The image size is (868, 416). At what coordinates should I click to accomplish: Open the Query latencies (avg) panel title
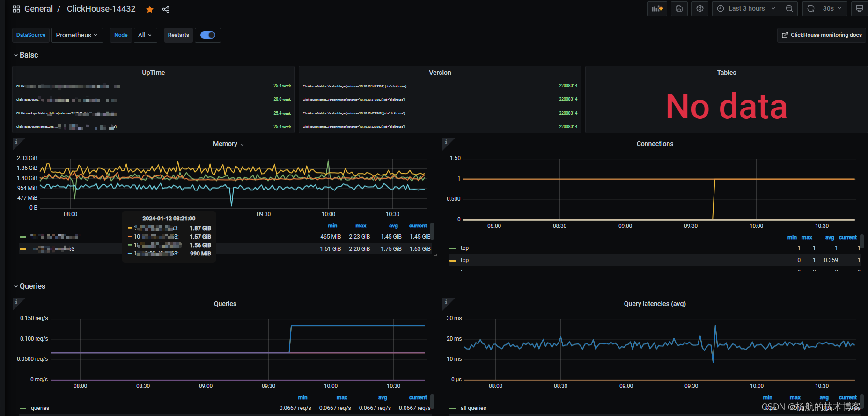click(x=655, y=304)
